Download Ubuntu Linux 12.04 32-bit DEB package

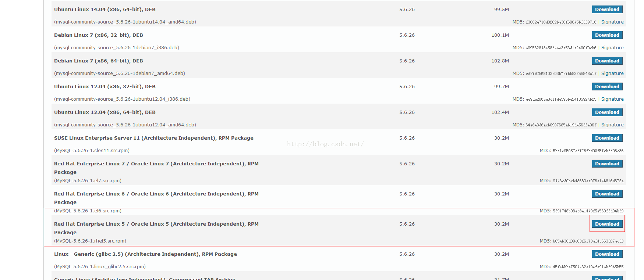[x=607, y=87]
